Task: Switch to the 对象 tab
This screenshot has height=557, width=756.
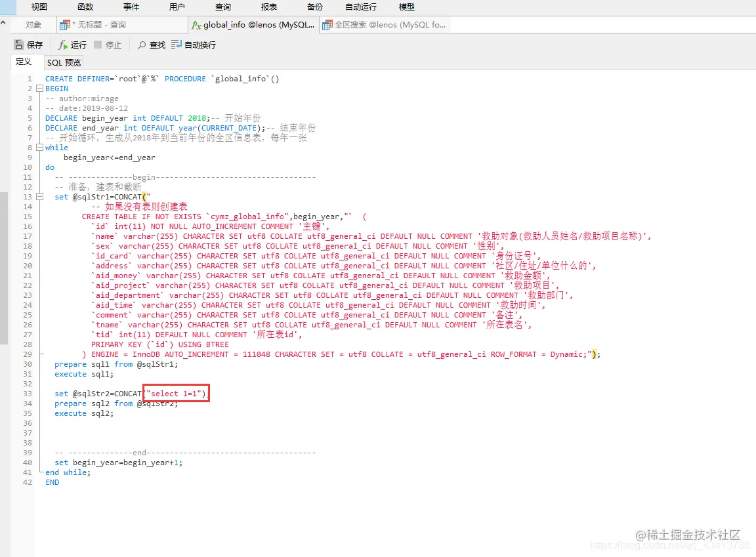Action: [33, 24]
